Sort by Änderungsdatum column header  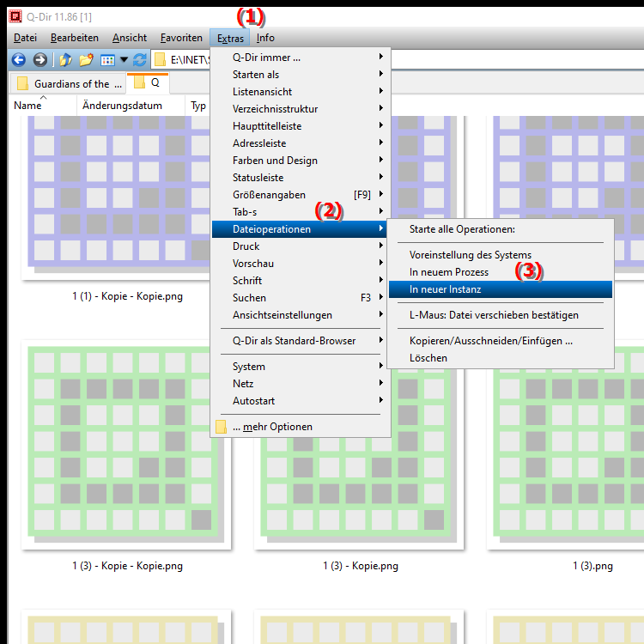point(131,106)
